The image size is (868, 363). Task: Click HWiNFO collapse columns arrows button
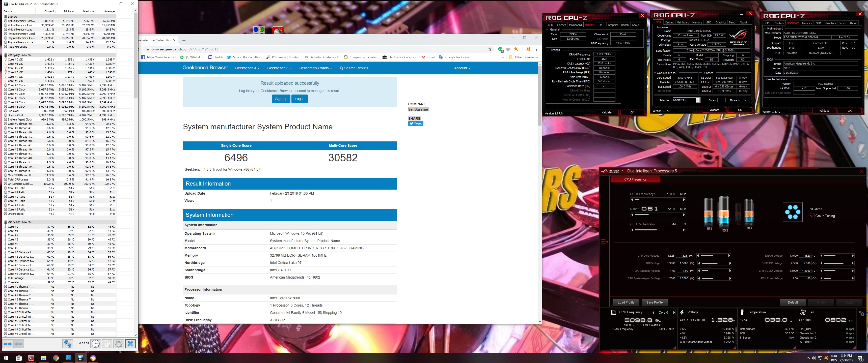click(x=18, y=344)
